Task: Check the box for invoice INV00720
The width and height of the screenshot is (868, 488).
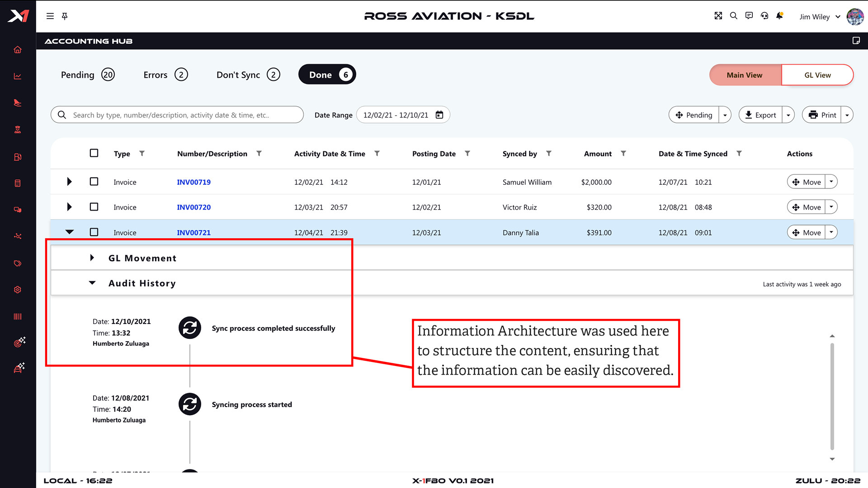Action: click(x=94, y=207)
